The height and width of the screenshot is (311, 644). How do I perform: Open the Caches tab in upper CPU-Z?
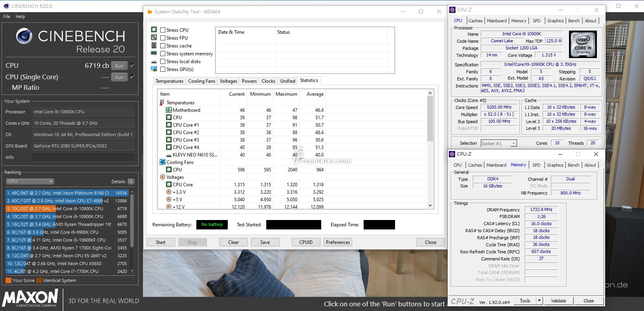pyautogui.click(x=475, y=21)
